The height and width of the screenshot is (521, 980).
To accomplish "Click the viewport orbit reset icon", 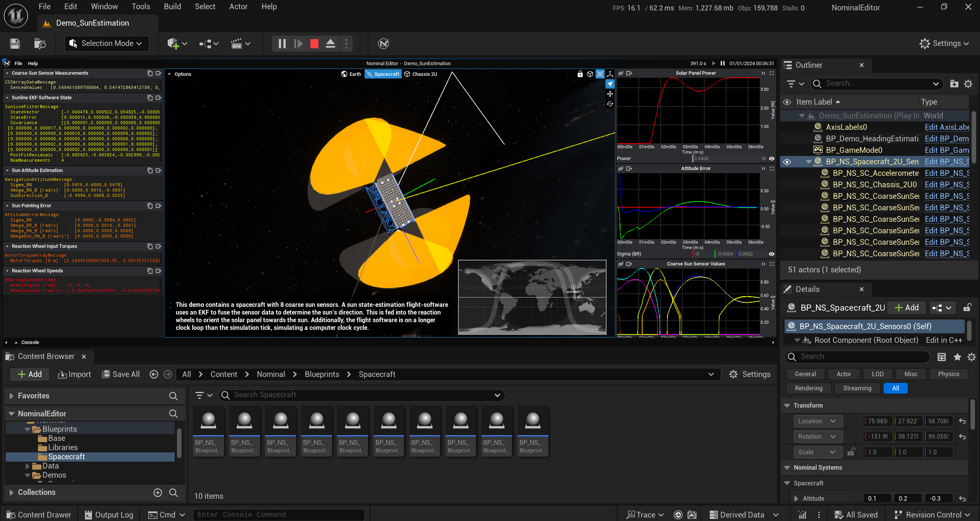I will 610,104.
